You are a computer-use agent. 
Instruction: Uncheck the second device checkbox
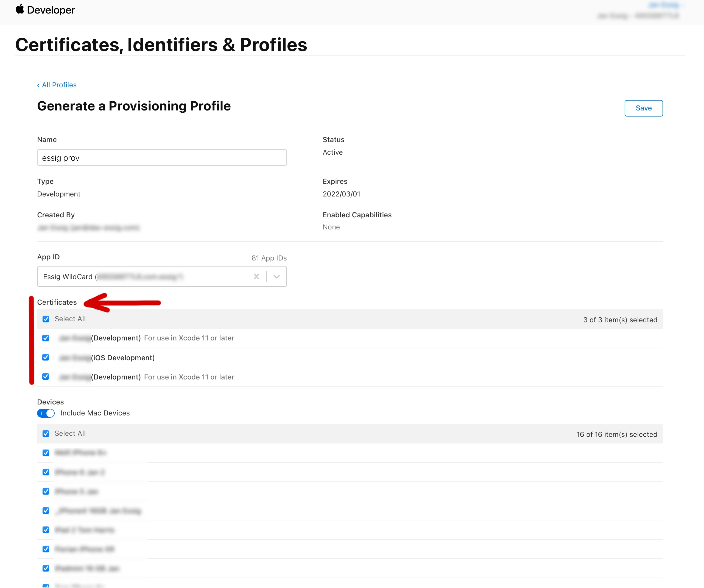point(46,472)
